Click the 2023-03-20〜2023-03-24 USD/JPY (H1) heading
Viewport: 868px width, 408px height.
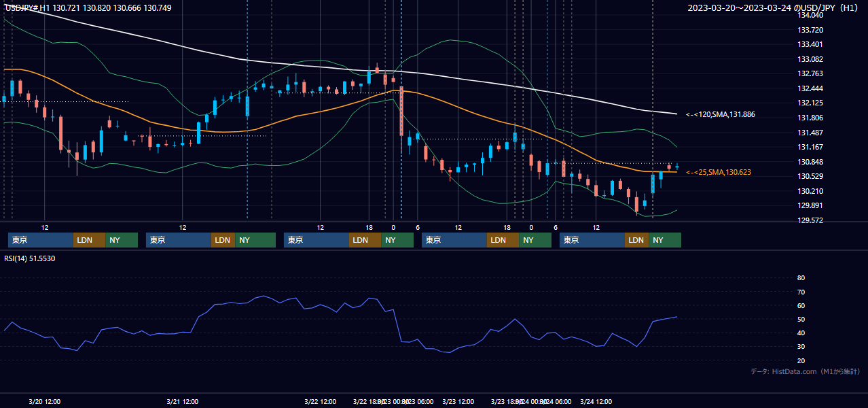click(x=774, y=7)
